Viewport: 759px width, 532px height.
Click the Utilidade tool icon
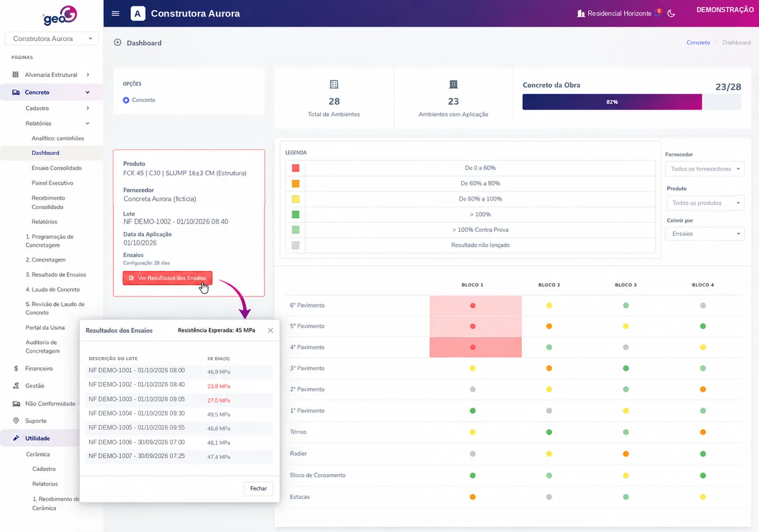[x=16, y=438]
